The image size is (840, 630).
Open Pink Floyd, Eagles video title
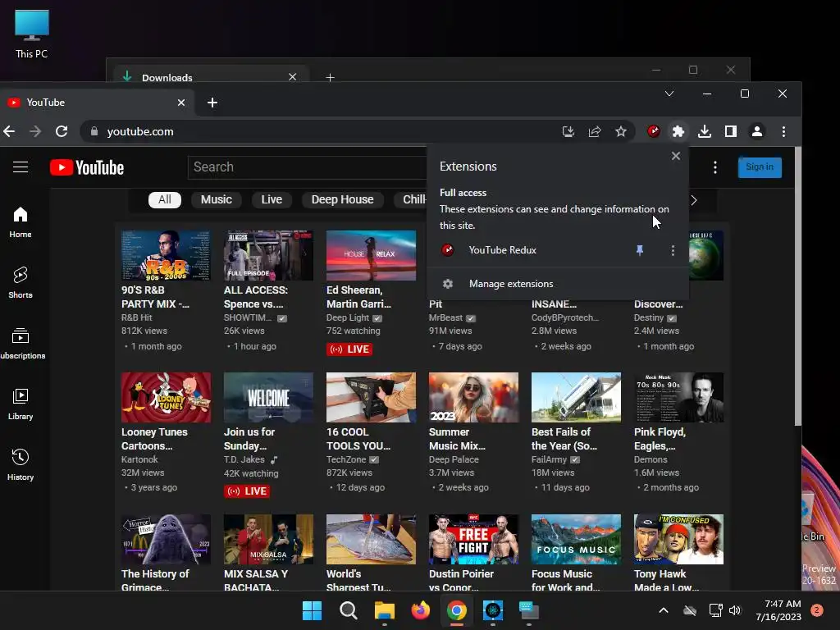(660, 439)
